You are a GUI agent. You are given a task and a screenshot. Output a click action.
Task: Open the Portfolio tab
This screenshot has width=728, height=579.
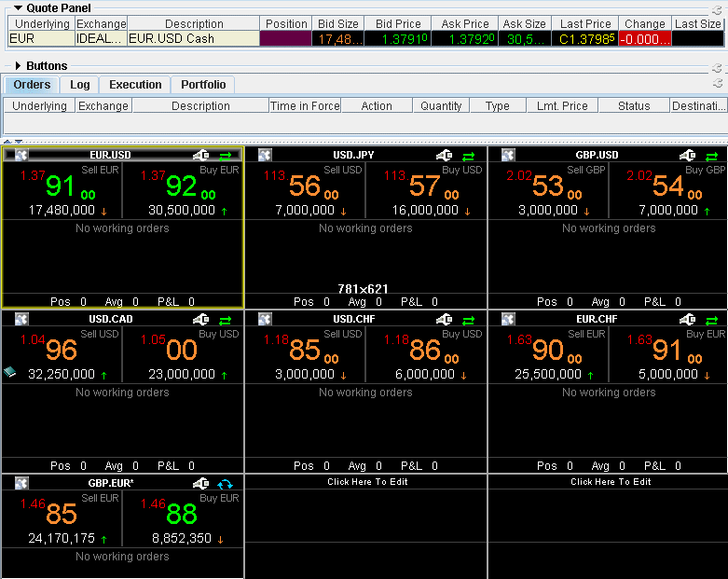[203, 85]
